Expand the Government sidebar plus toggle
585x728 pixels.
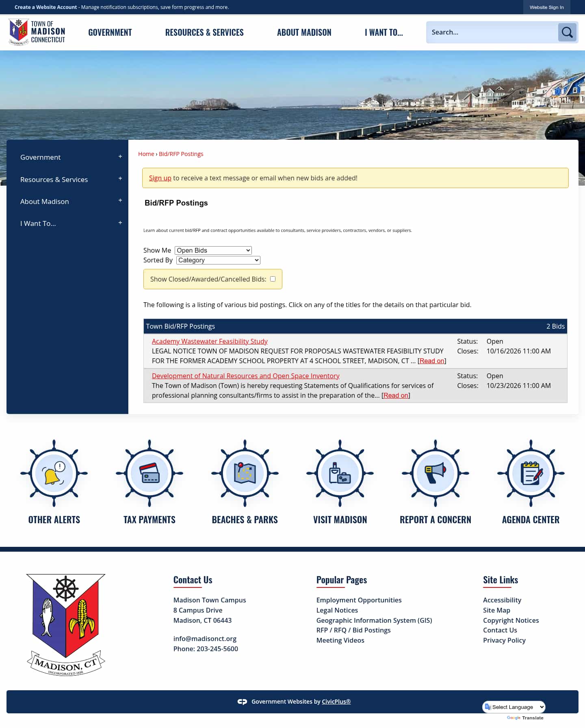click(x=120, y=157)
